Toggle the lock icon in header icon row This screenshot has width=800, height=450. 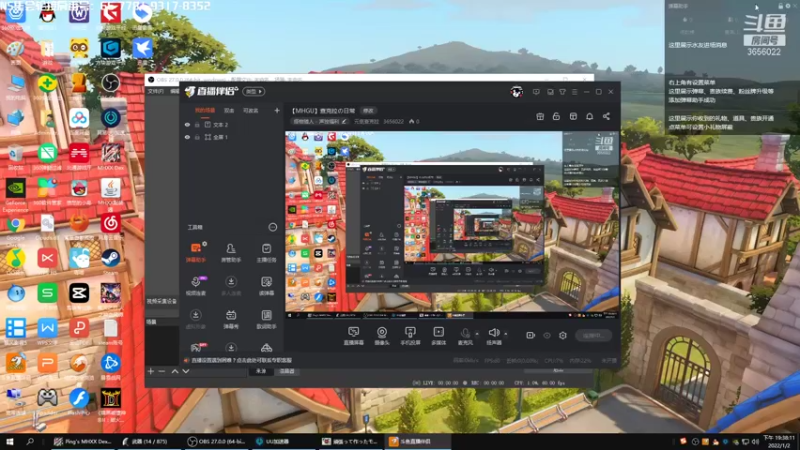click(556, 116)
